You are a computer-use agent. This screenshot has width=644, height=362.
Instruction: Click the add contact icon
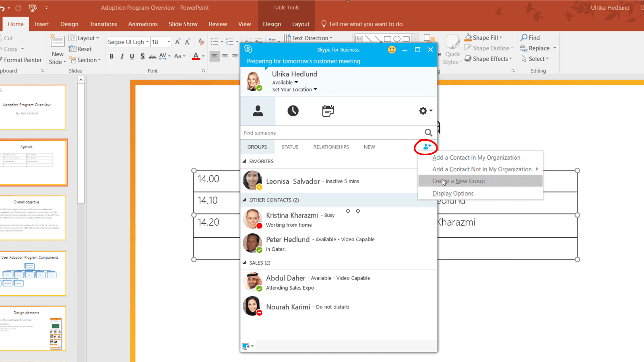427,147
